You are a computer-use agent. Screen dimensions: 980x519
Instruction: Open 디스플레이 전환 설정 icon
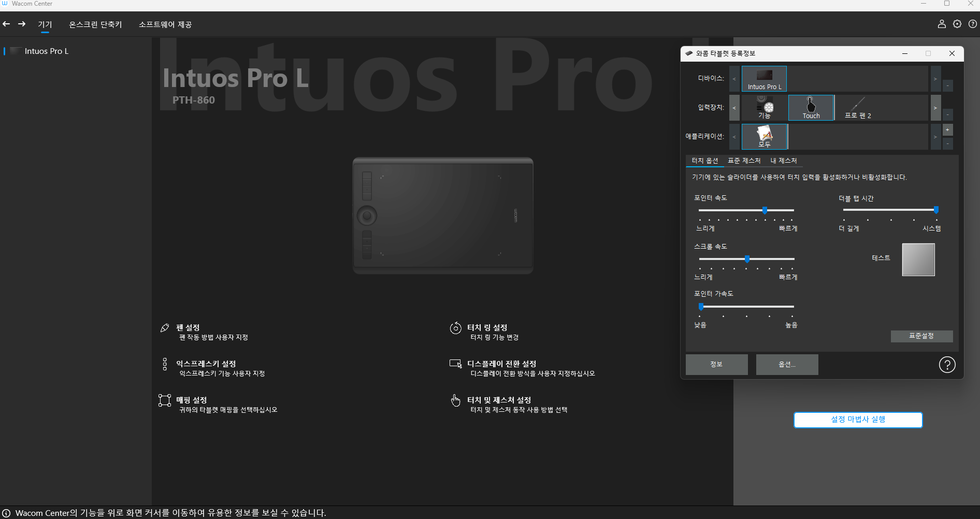456,364
